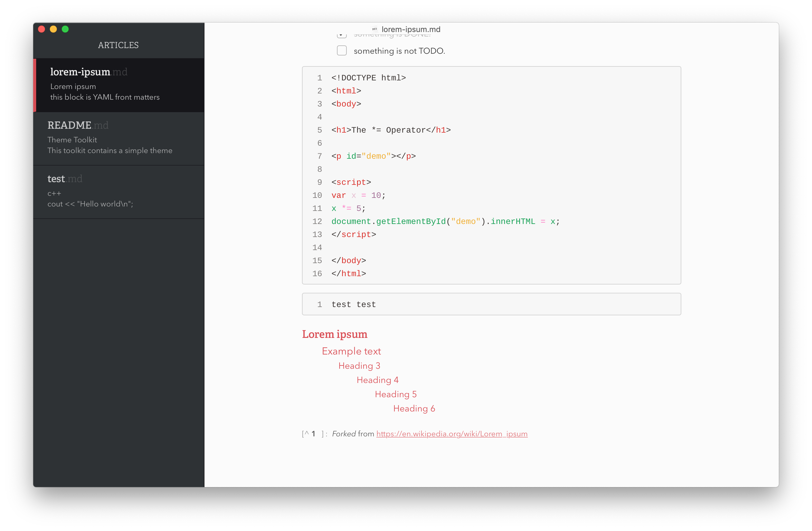This screenshot has height=531, width=812.
Task: Jump to Example text in table of contents
Action: coord(351,351)
